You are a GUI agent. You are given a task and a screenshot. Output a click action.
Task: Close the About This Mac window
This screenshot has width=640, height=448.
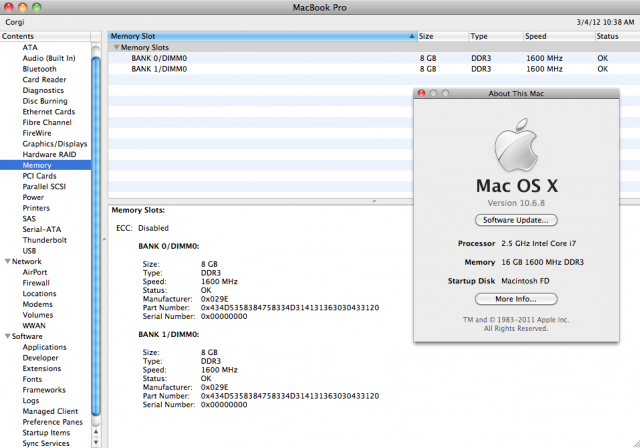pos(422,93)
